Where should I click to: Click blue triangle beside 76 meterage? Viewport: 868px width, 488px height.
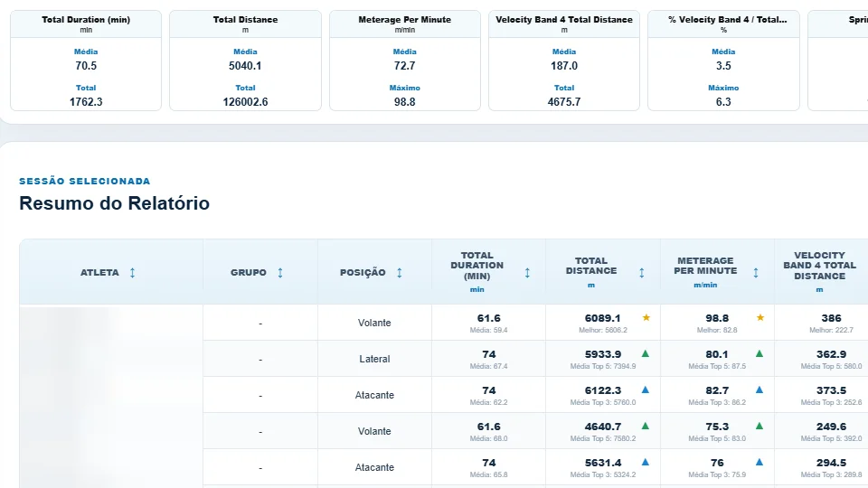[759, 462]
